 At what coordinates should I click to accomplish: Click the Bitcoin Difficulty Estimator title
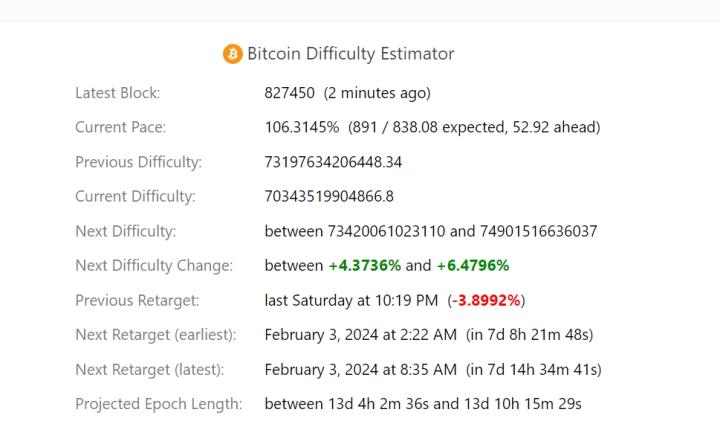pos(351,54)
